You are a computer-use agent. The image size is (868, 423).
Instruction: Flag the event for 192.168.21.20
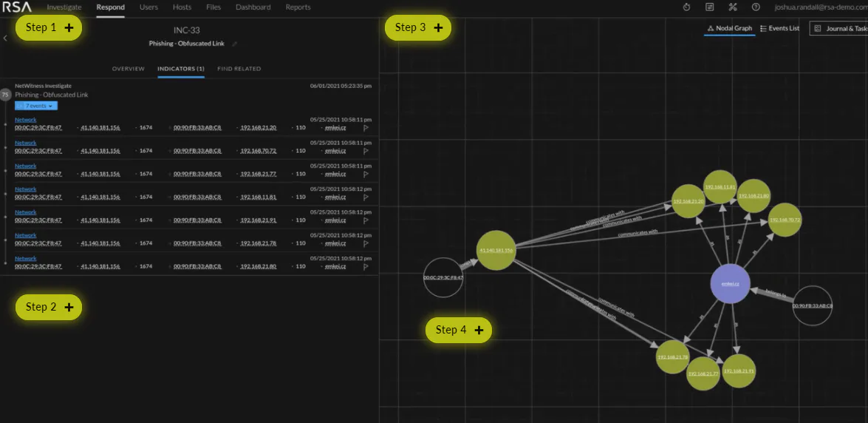[366, 127]
